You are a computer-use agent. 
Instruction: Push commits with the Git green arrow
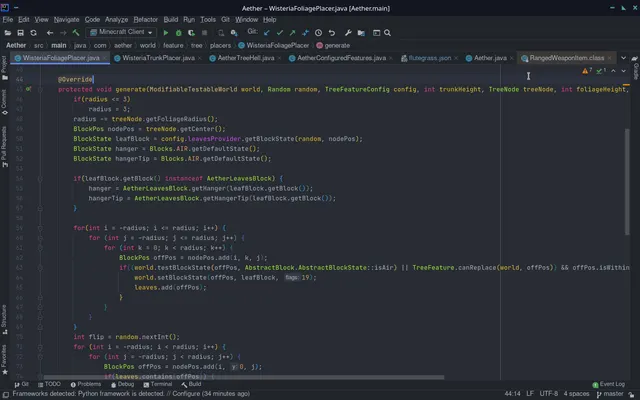click(292, 33)
